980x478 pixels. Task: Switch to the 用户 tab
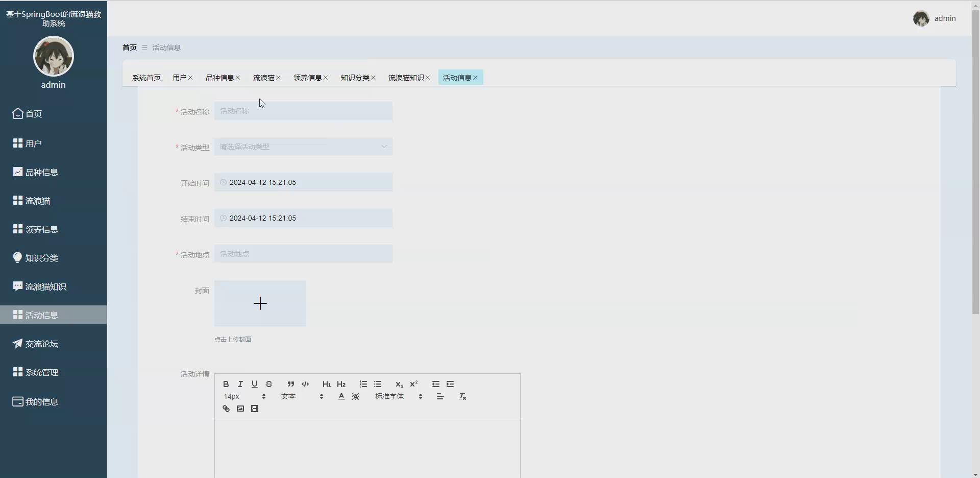click(x=179, y=78)
